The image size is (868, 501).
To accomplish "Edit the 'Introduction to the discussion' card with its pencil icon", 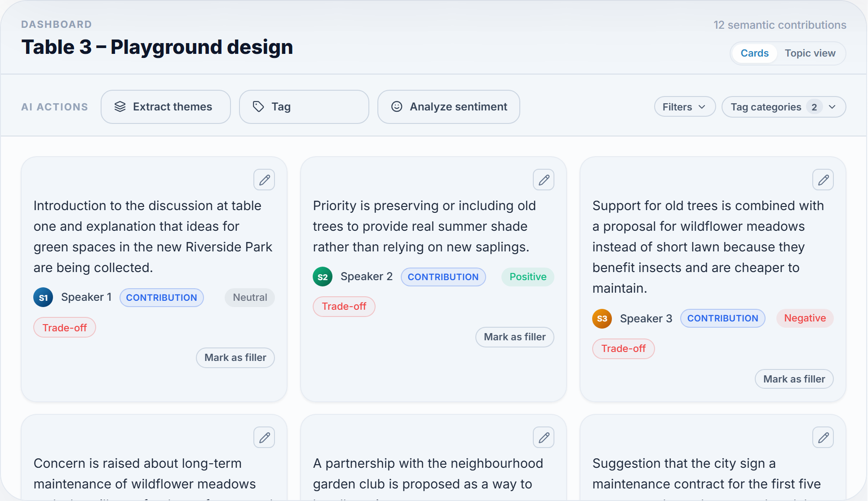I will click(264, 180).
